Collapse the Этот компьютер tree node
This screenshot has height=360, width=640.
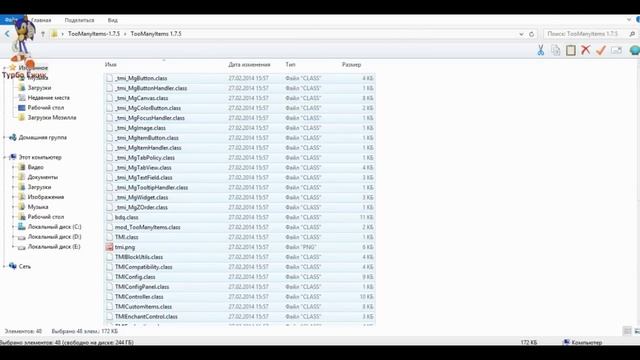point(4,157)
